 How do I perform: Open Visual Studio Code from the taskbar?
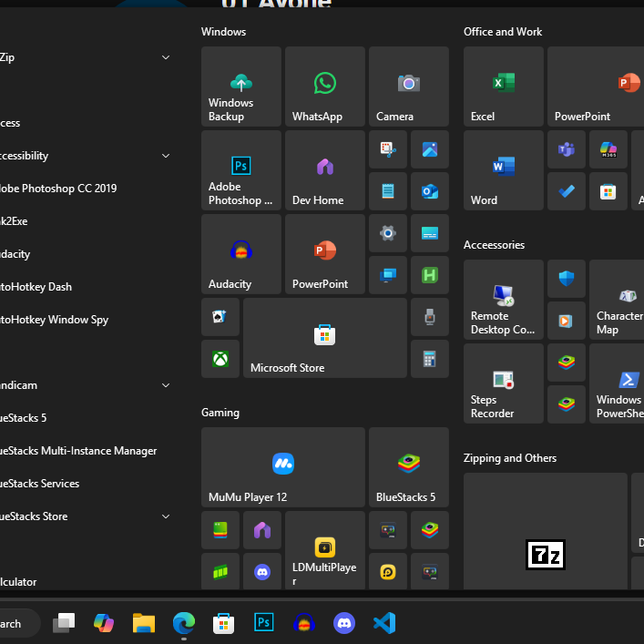[x=384, y=623]
